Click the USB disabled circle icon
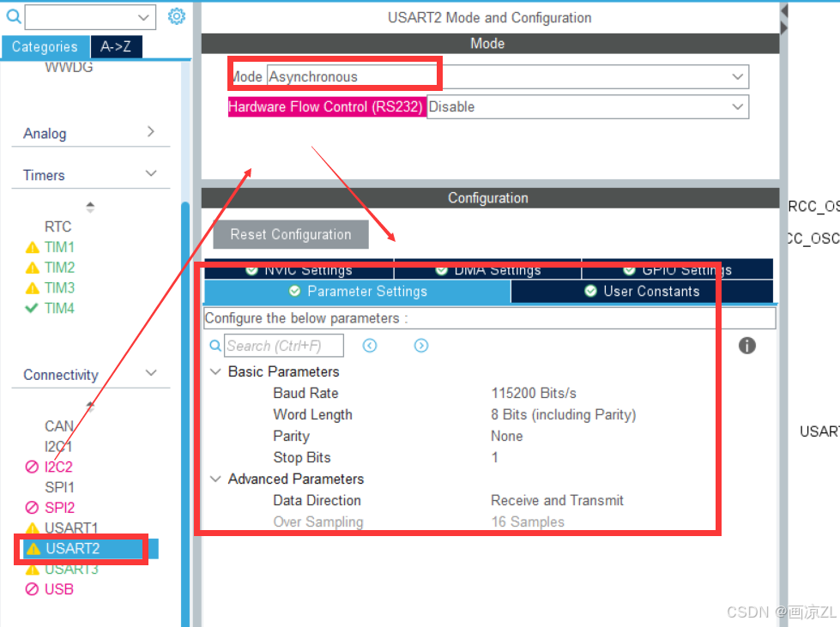 click(x=32, y=589)
